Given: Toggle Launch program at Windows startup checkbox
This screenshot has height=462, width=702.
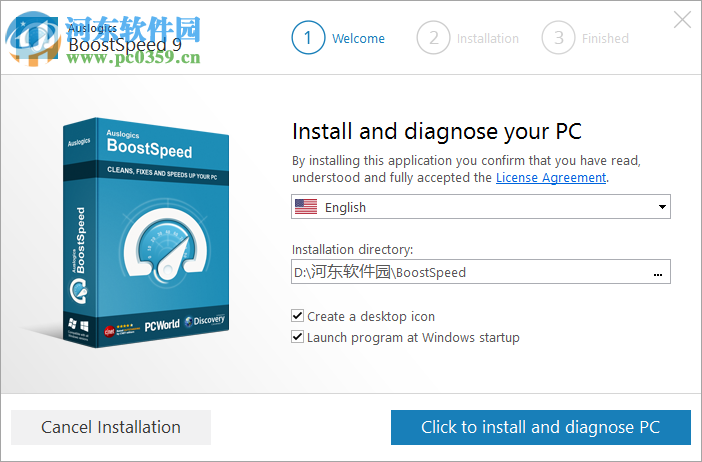Looking at the screenshot, I should 297,337.
